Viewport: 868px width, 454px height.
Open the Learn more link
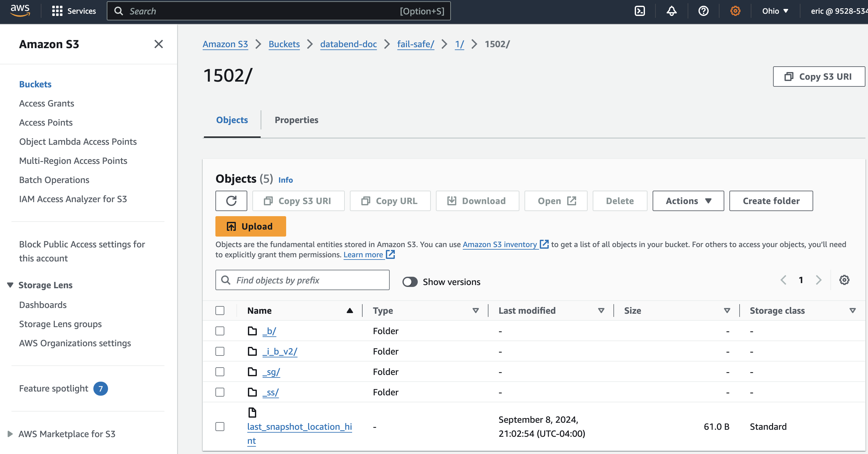[x=363, y=254]
